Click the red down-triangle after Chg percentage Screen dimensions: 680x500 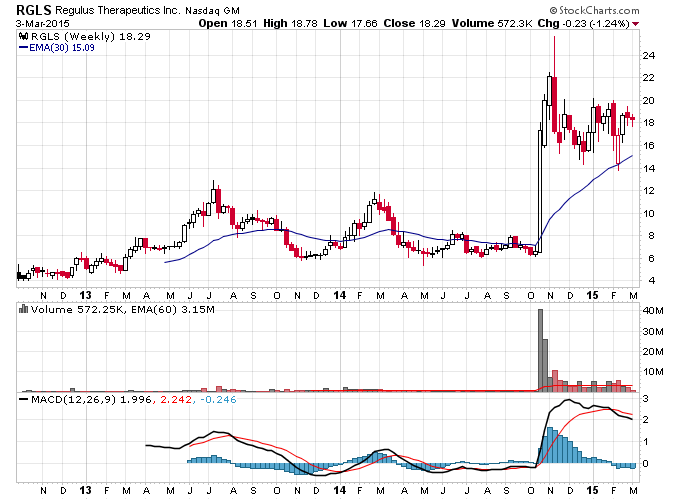635,24
